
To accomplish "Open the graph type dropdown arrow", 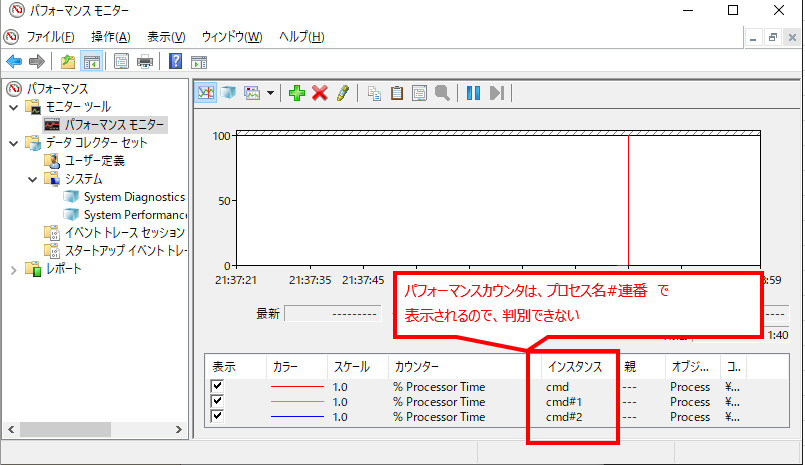I will [x=270, y=93].
